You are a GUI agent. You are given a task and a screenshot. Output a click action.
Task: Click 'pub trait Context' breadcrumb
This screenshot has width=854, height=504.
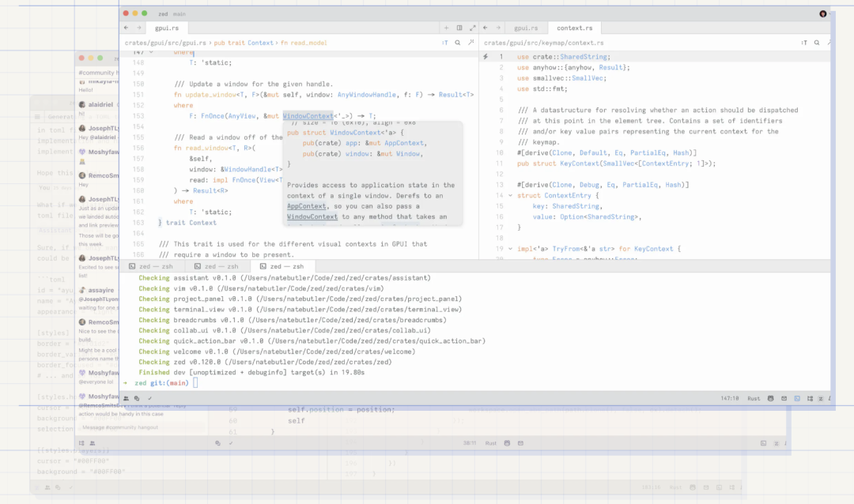coord(244,43)
